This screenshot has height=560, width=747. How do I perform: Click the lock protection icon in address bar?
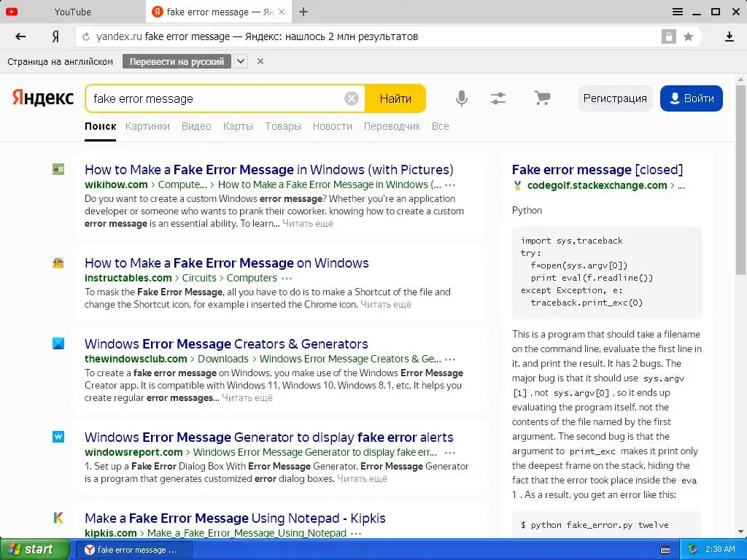pos(668,36)
